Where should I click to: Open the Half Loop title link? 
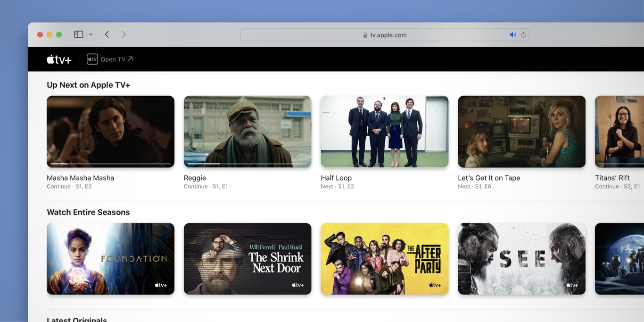coord(336,178)
